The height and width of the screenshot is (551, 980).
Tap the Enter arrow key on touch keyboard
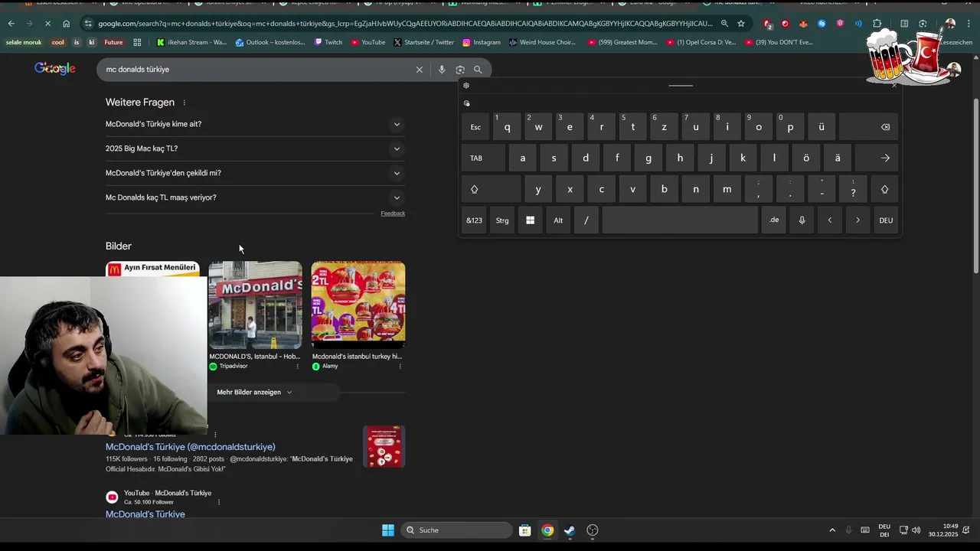point(877,158)
